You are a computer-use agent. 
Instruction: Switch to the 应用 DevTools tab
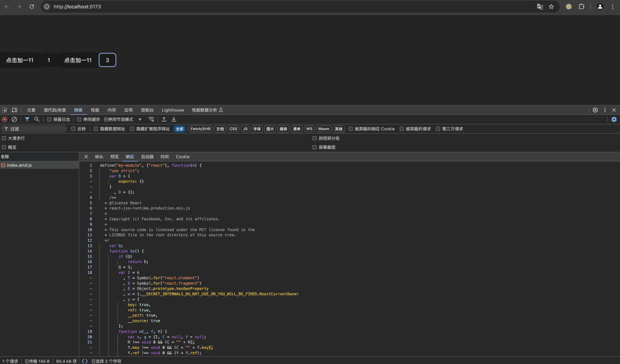(128, 110)
